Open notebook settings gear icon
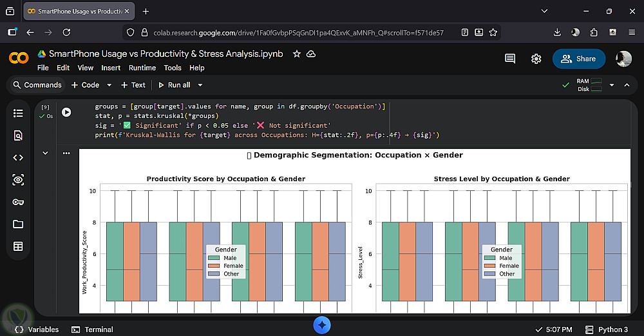 coord(536,59)
